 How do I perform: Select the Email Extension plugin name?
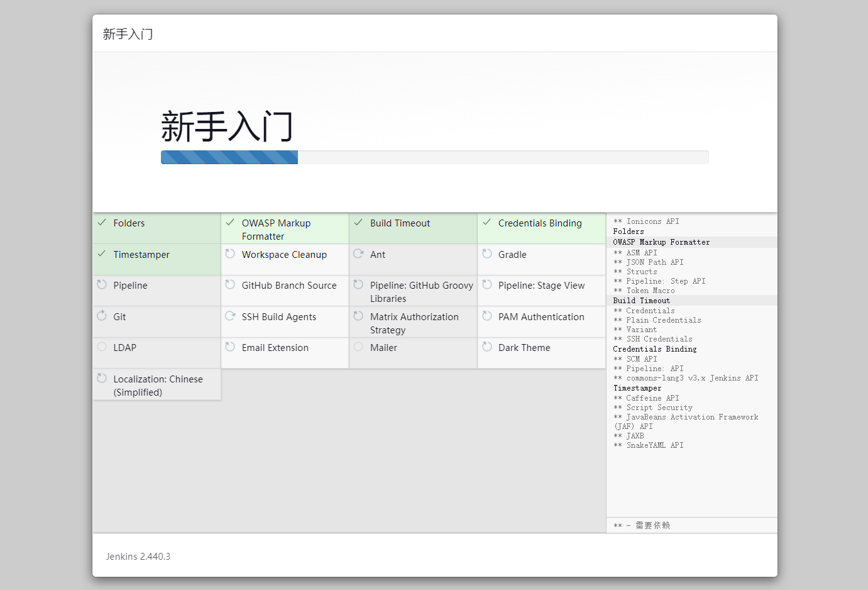point(275,348)
